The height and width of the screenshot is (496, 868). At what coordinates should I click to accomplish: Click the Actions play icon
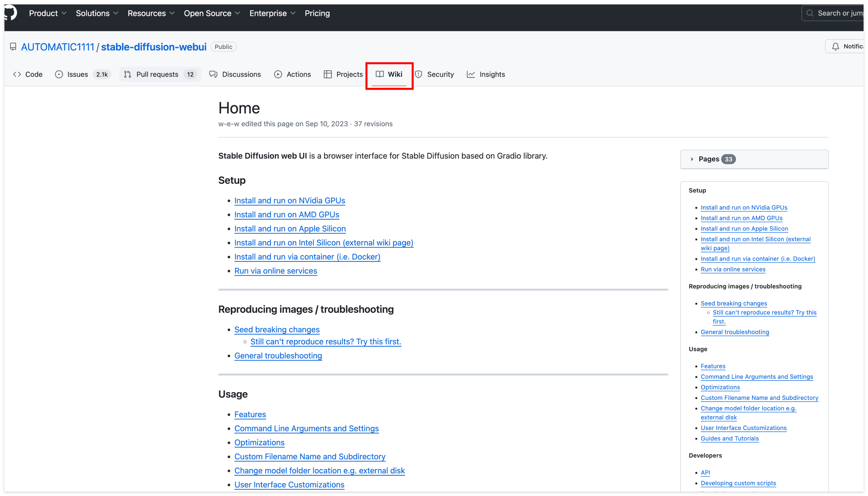[x=278, y=74]
